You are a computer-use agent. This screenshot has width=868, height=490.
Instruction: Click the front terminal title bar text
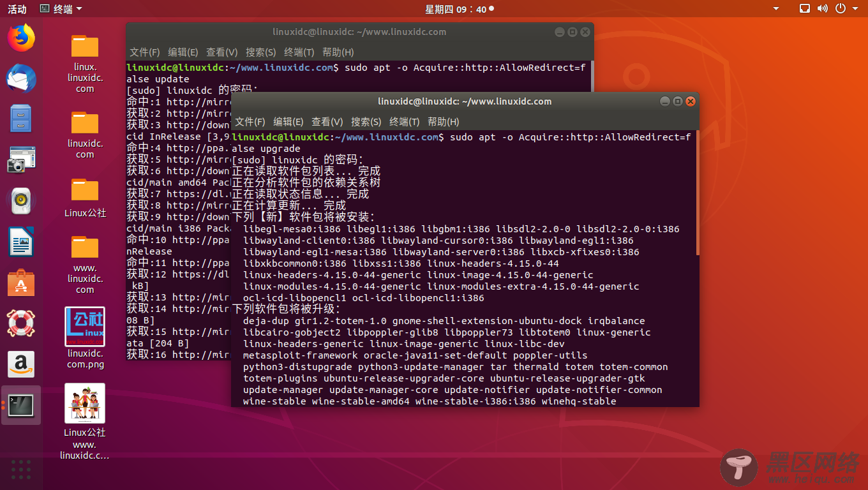coord(464,101)
